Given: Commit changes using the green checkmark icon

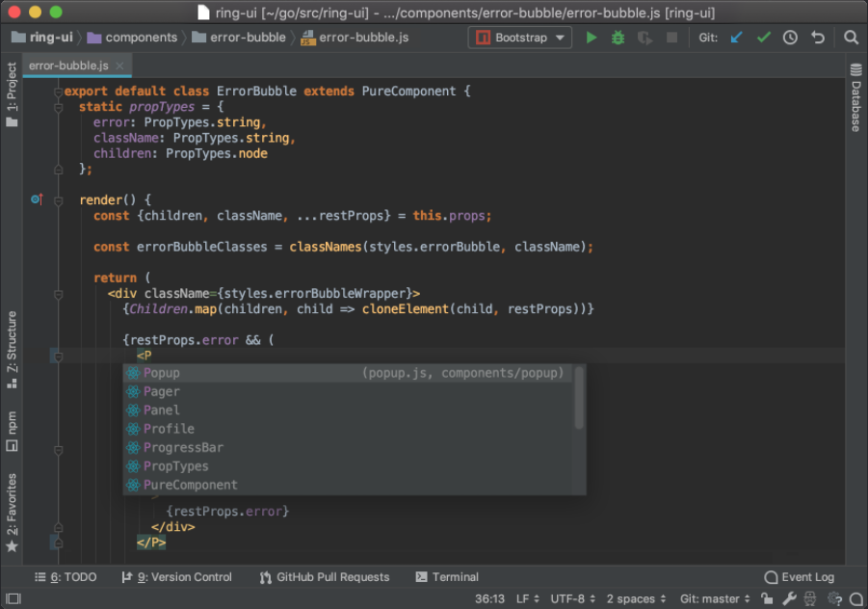Looking at the screenshot, I should click(764, 38).
